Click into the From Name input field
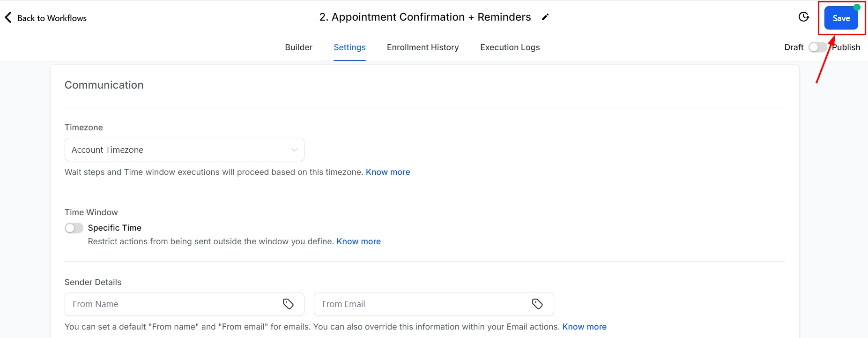The image size is (868, 338). (x=173, y=304)
